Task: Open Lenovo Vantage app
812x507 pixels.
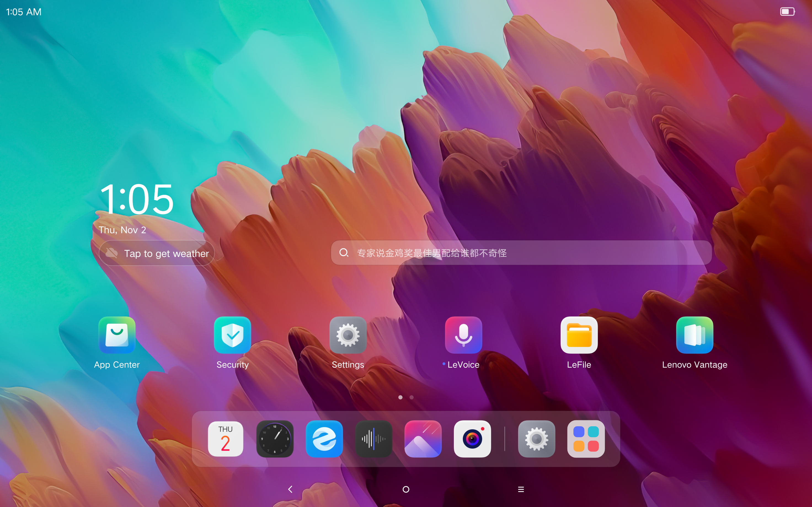Action: [694, 335]
